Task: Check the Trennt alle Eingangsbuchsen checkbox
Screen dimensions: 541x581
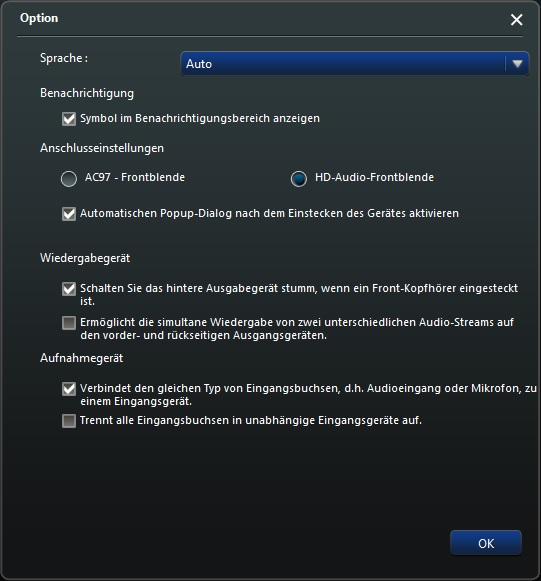Action: (x=69, y=421)
